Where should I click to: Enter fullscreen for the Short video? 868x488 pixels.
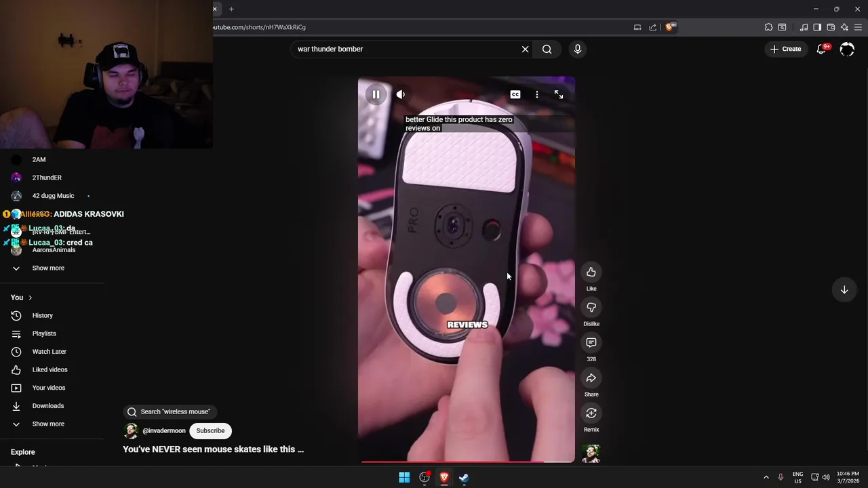pos(559,95)
